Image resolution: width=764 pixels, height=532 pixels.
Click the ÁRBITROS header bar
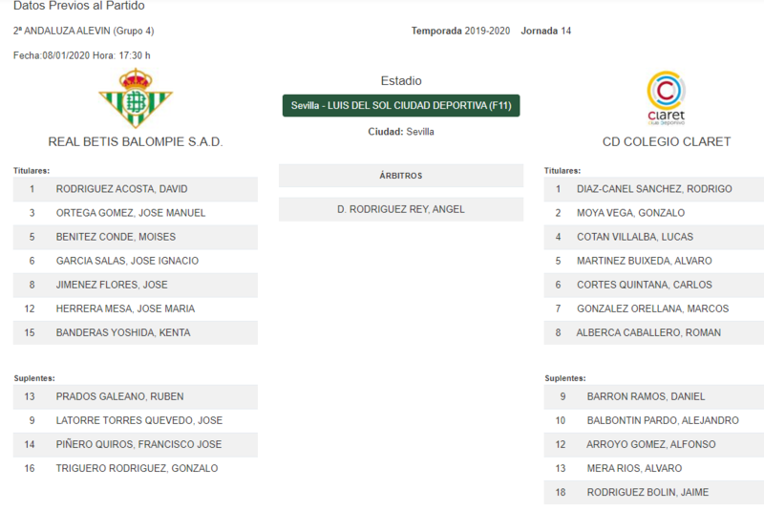click(401, 176)
